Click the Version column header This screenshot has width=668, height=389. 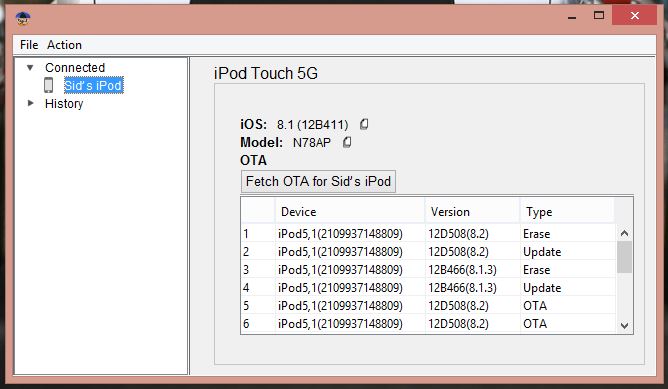point(472,212)
